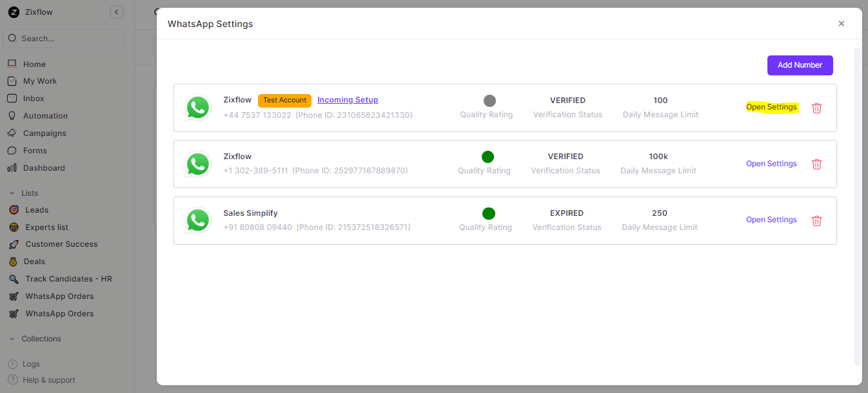The width and height of the screenshot is (868, 393).
Task: Remove the Sales Simplify number via trash icon
Action: pos(816,220)
